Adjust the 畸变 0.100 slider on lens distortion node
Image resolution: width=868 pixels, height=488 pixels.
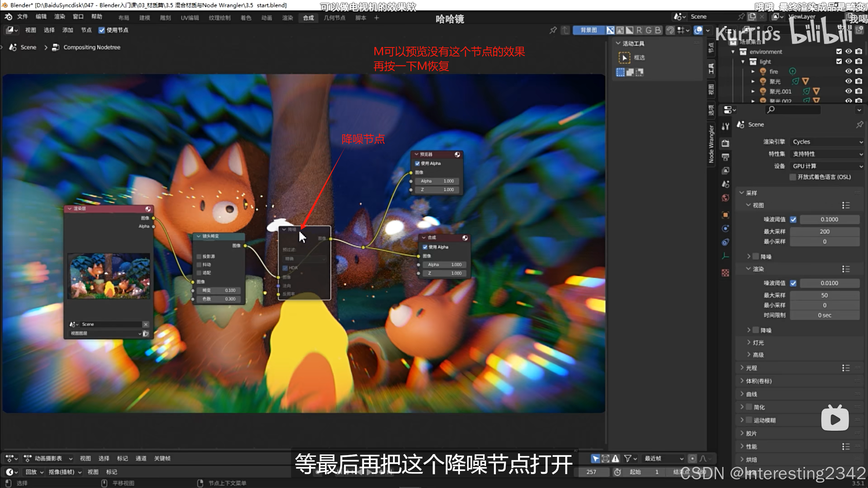tap(219, 290)
